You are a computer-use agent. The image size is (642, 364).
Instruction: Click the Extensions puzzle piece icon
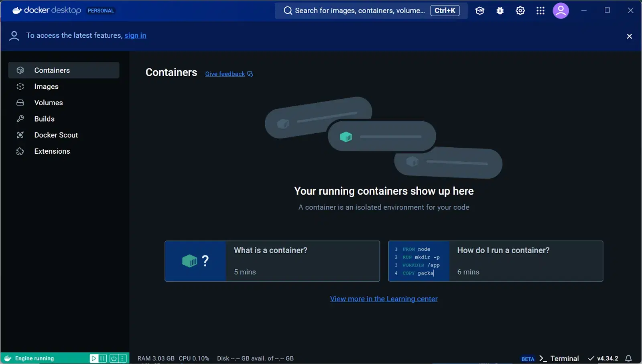pos(20,151)
